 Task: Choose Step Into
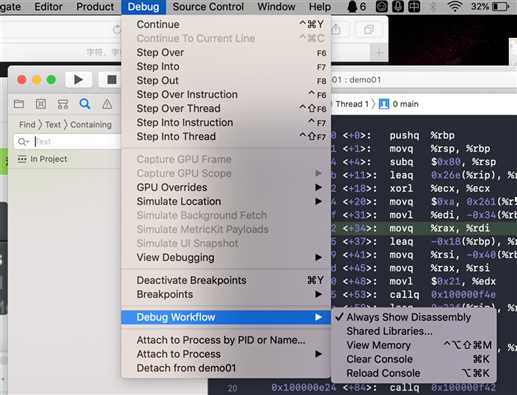[226, 66]
